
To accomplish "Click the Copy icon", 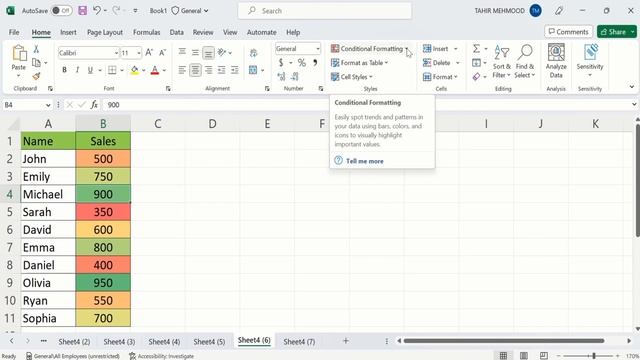I will pos(36,62).
